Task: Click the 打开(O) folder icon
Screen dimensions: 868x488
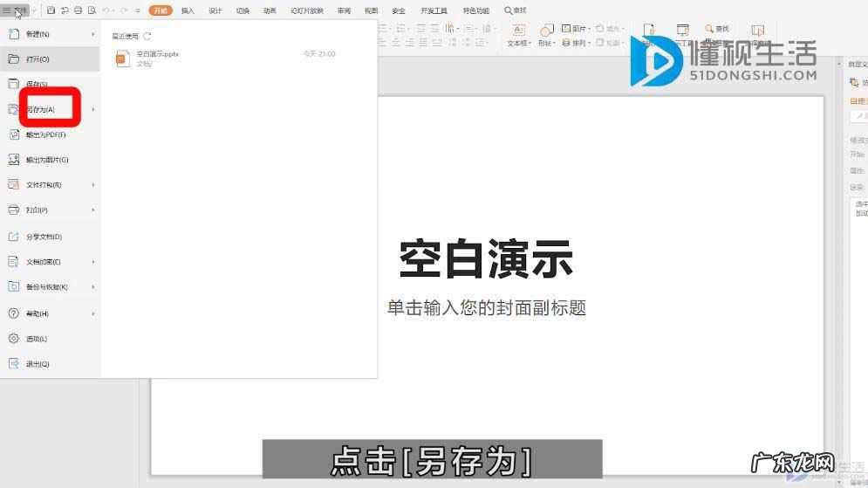Action: click(x=14, y=58)
